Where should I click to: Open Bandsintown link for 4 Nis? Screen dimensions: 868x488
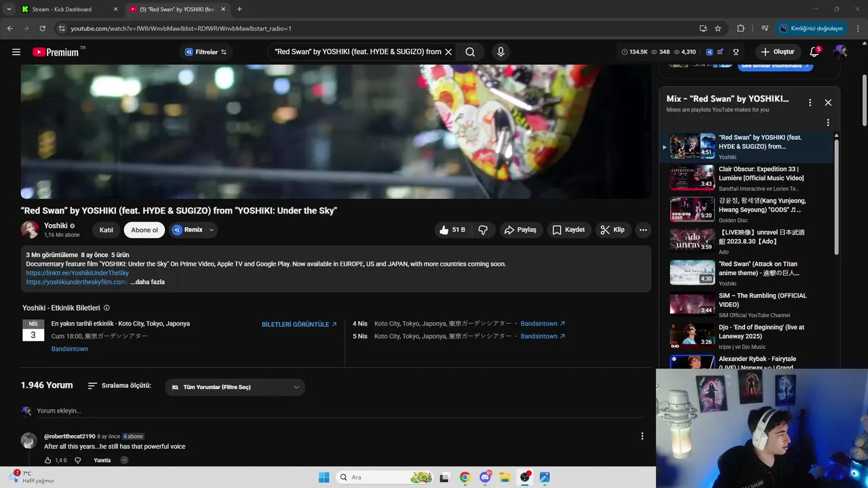pos(542,324)
